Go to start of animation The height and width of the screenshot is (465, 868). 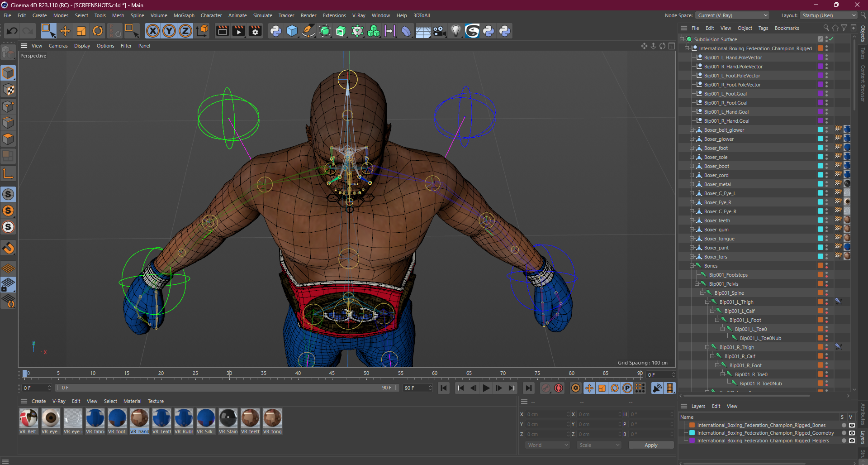pyautogui.click(x=444, y=388)
